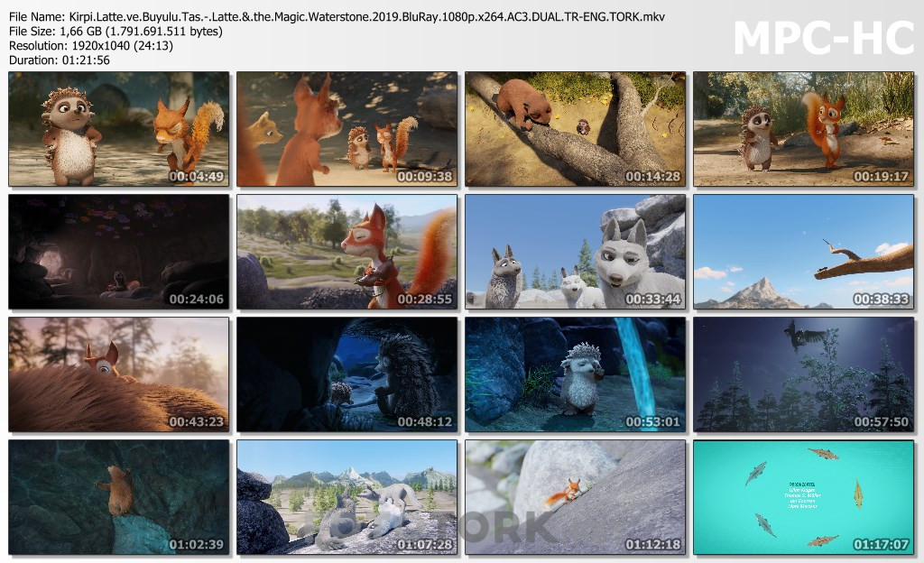Open the bear-on-log thumbnail at 00:14:28
This screenshot has width=924, height=563.
tap(575, 129)
